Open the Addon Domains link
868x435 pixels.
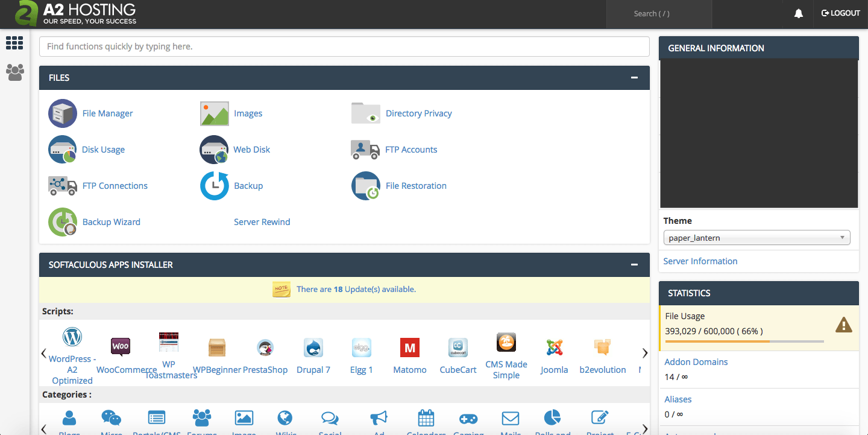pos(696,362)
